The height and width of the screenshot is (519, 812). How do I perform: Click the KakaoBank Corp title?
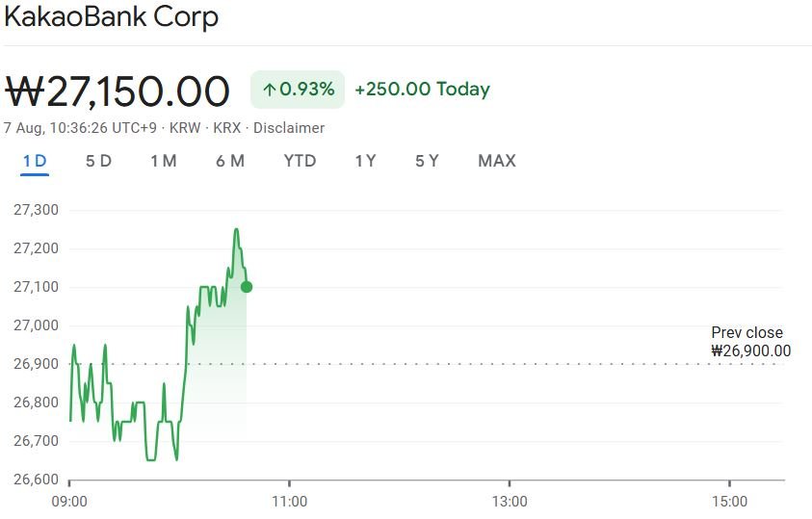click(111, 17)
